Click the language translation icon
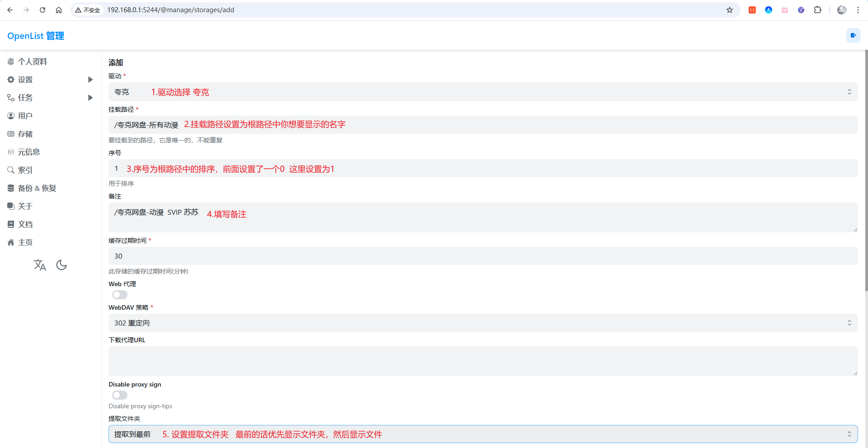Viewport: 868px width, 448px height. click(x=40, y=265)
